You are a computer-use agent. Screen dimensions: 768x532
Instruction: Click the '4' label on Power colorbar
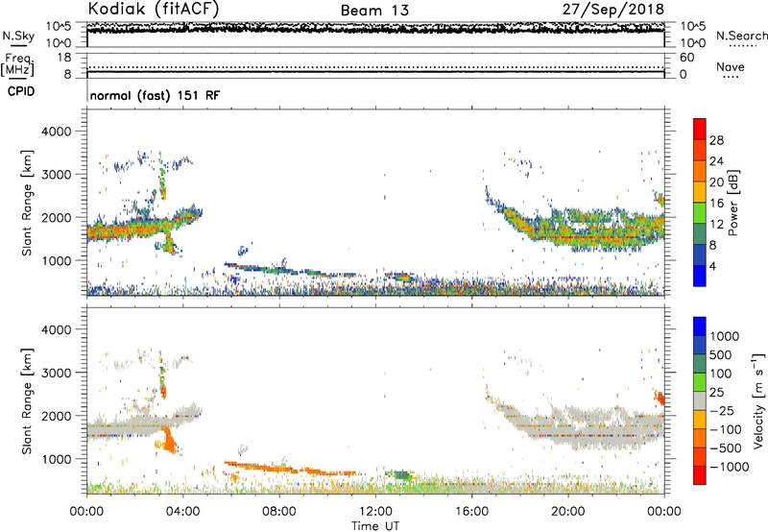(x=713, y=267)
